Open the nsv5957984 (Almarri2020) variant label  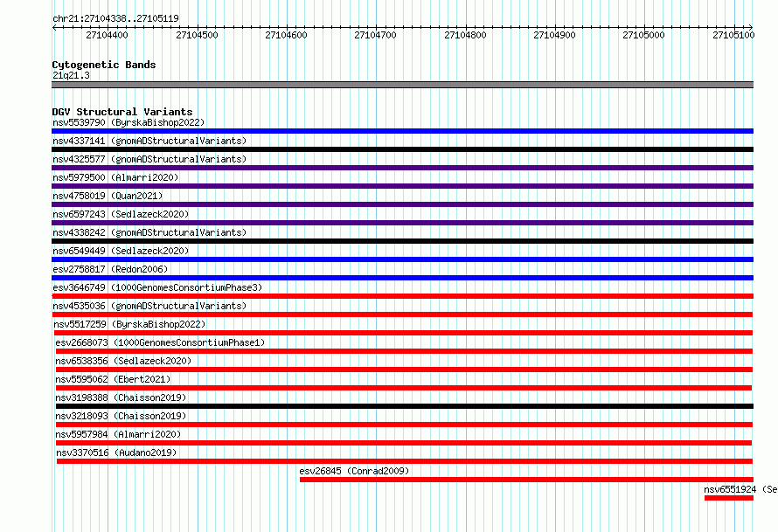pos(119,434)
